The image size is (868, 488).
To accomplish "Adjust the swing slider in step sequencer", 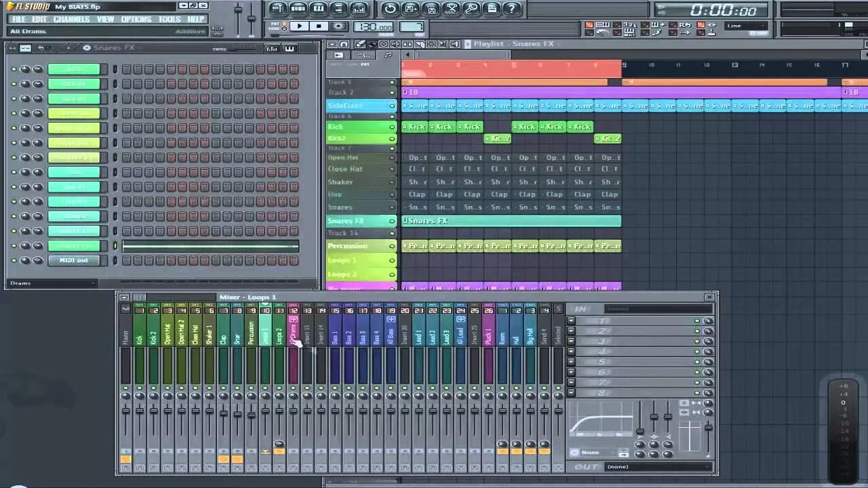I will point(241,48).
